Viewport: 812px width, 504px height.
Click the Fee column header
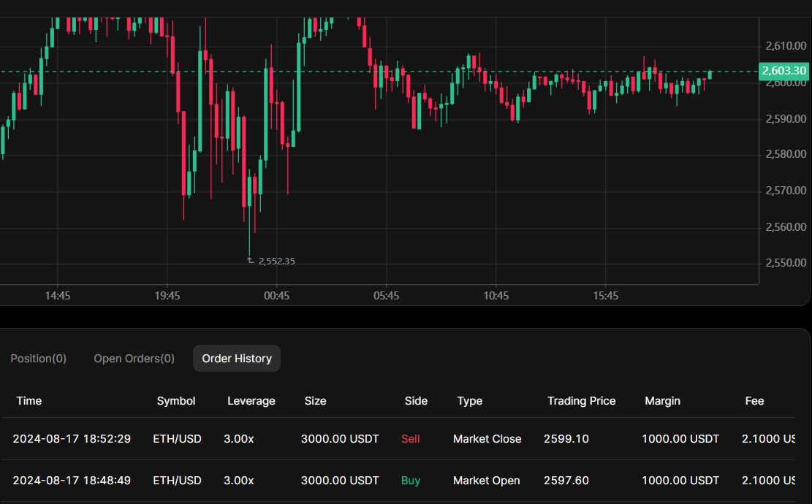point(754,400)
